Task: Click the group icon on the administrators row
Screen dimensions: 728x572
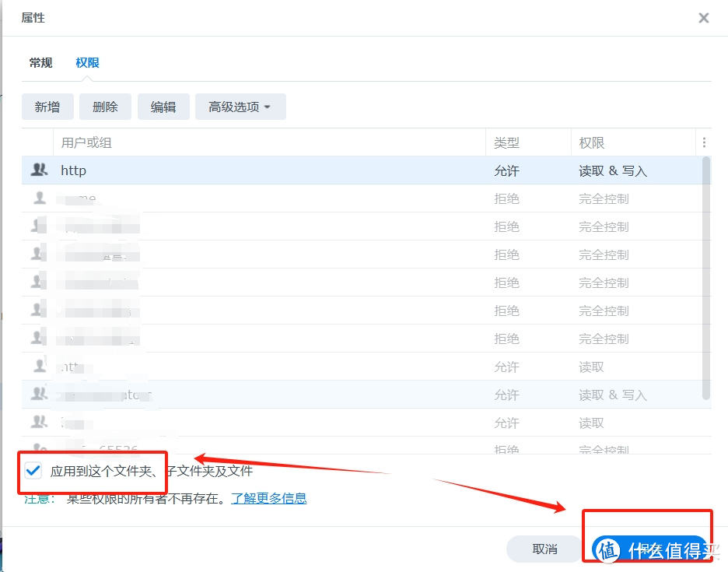Action: [38, 395]
